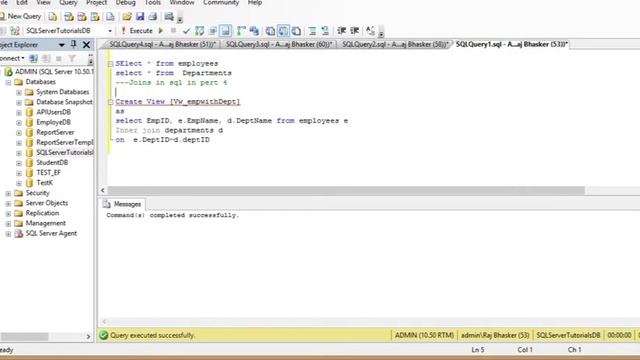Open a SQL Server Compact Query
Viewport: 640px width, 360px height.
point(110,16)
